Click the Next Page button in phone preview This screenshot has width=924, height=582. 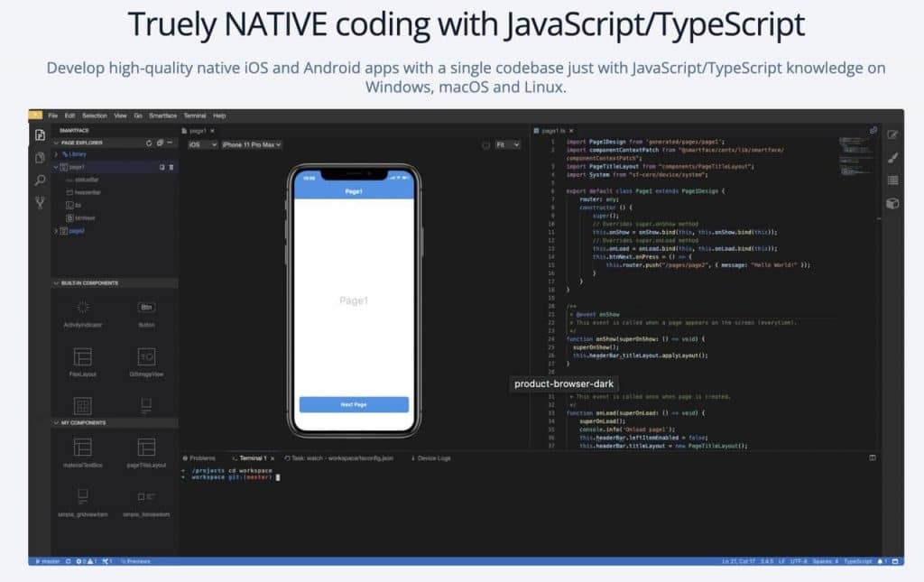point(354,404)
